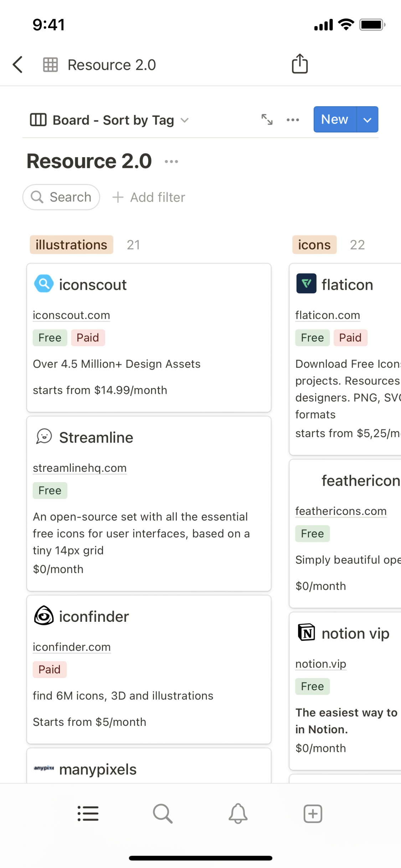This screenshot has width=401, height=868.
Task: Open the Resource 2.0 title options menu
Action: pos(171,161)
